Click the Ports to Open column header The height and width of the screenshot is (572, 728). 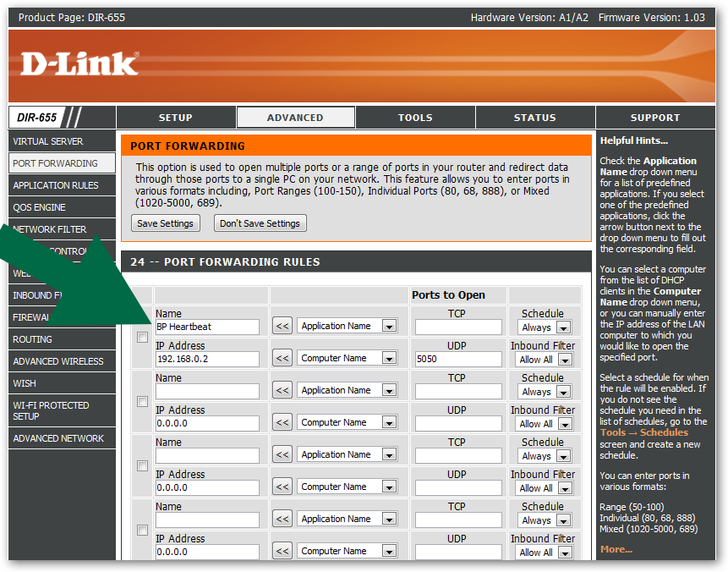(448, 295)
